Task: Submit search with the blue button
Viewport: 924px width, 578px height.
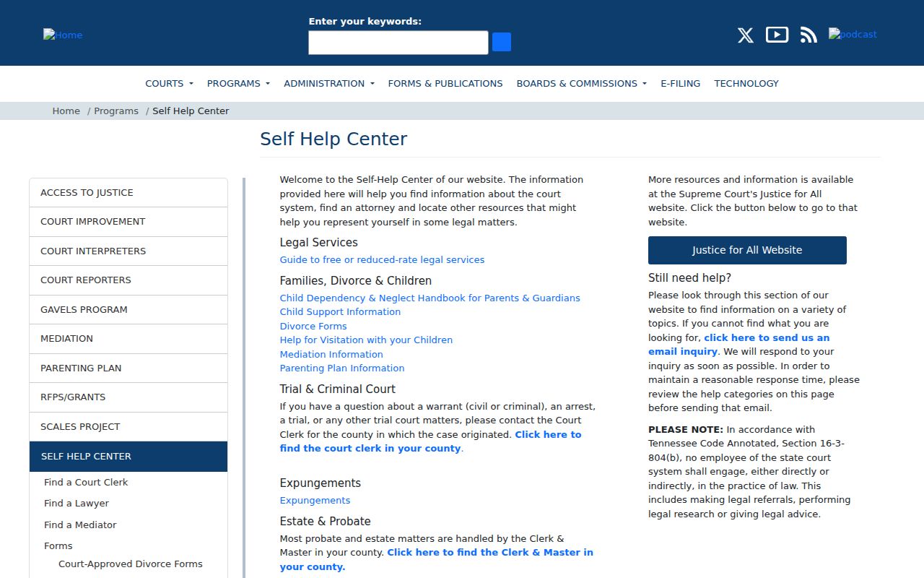Action: [502, 42]
